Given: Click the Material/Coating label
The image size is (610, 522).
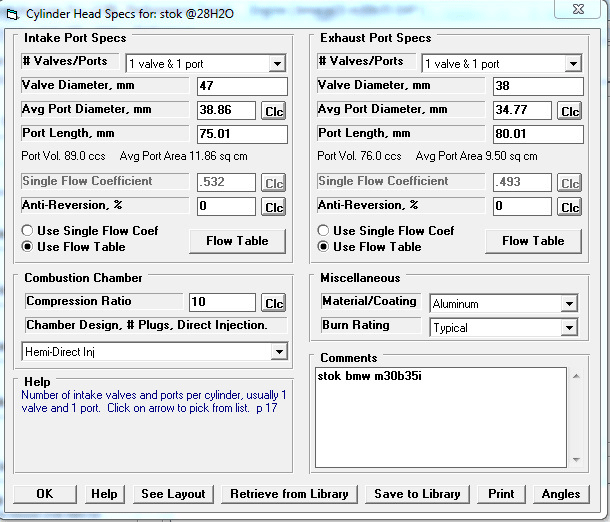Looking at the screenshot, I should click(x=370, y=301).
